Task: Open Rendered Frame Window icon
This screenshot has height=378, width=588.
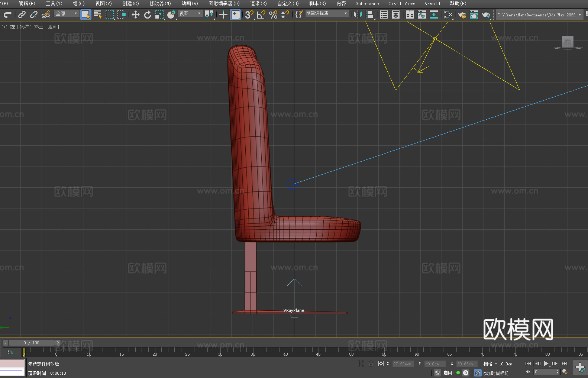Action: (x=474, y=14)
